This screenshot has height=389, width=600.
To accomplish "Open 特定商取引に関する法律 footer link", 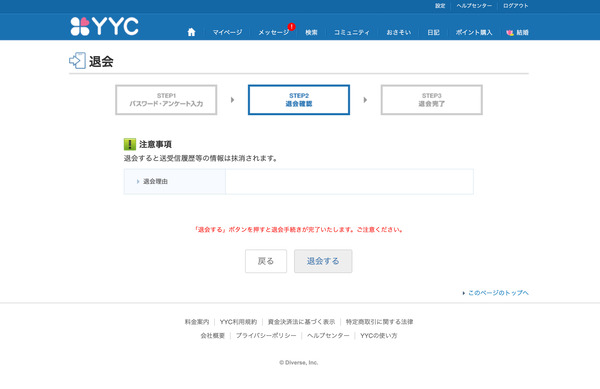I will (379, 322).
